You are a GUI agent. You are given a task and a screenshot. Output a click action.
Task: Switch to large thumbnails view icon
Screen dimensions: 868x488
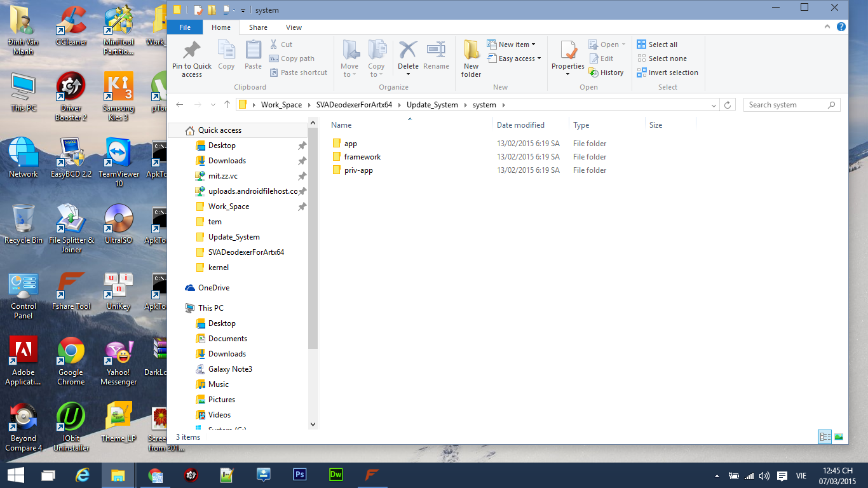coord(839,437)
